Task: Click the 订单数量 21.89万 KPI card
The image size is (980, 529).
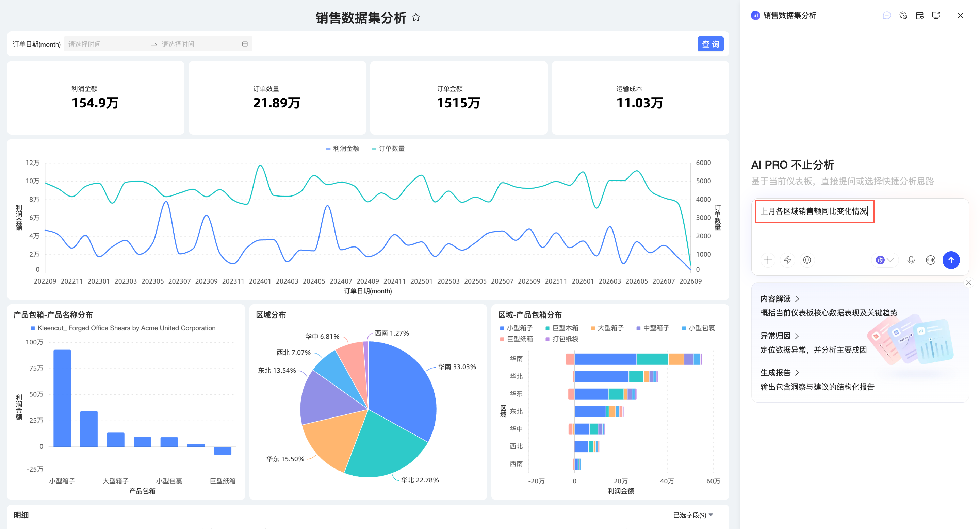Action: [277, 98]
